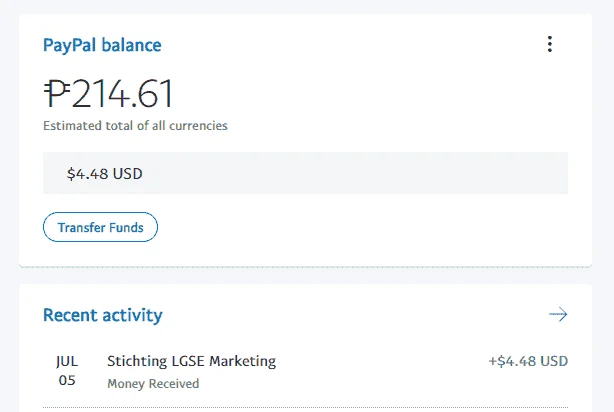
Task: Click the peso sign before 214.61
Action: [57, 93]
